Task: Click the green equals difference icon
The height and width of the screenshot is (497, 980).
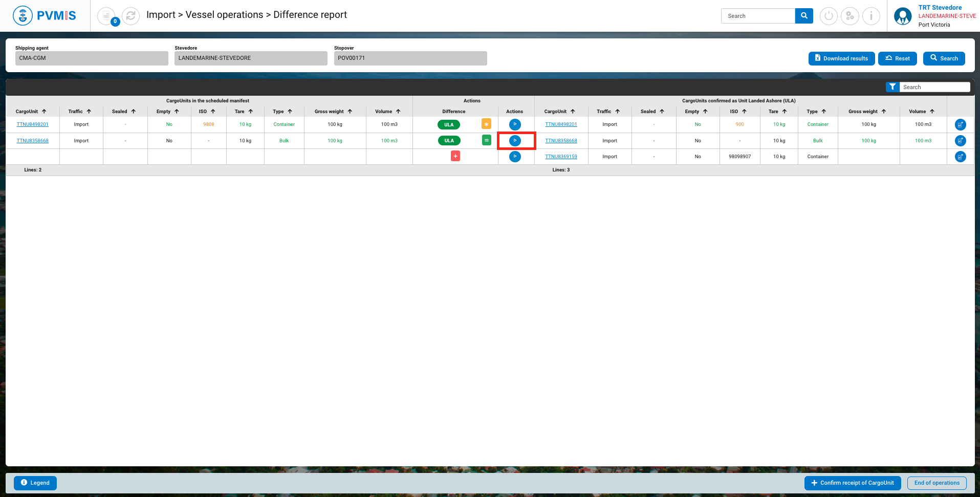Action: click(486, 140)
